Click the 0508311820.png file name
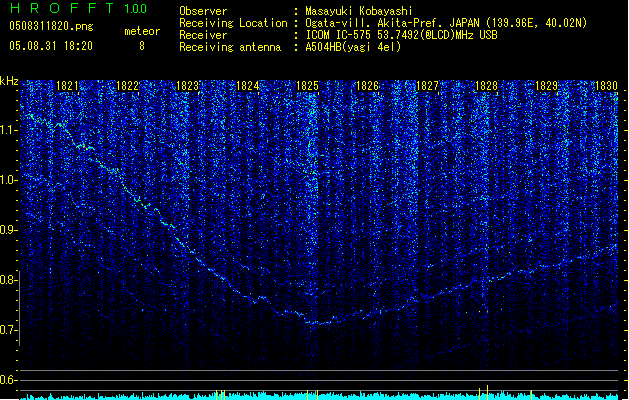The height and width of the screenshot is (400, 629). click(x=50, y=27)
